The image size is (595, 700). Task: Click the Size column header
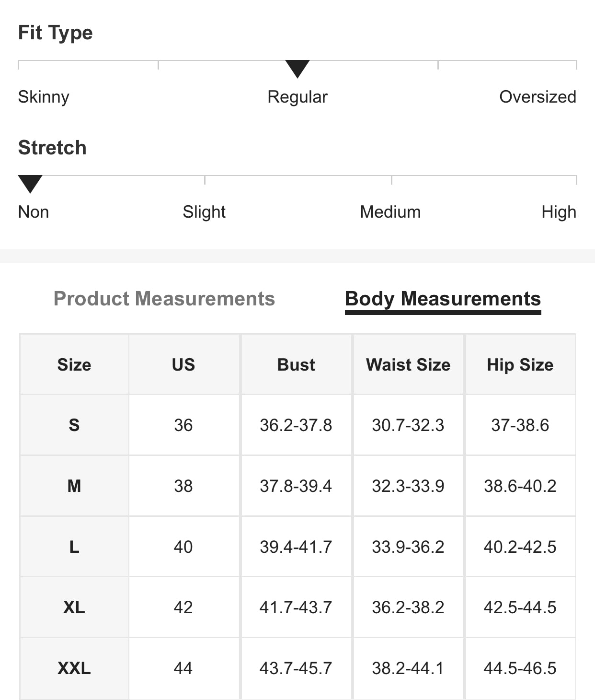click(74, 365)
